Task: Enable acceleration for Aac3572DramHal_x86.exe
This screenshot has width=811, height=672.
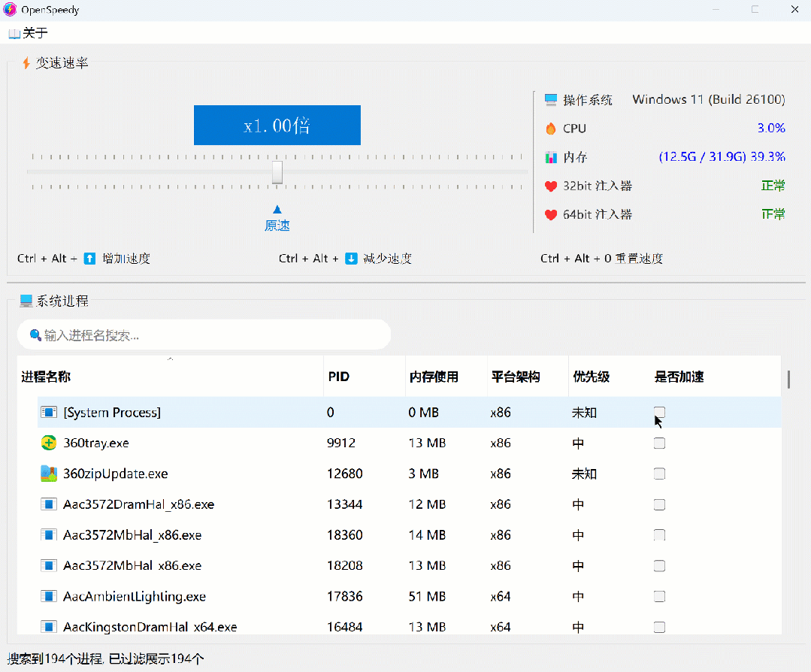Action: tap(659, 504)
